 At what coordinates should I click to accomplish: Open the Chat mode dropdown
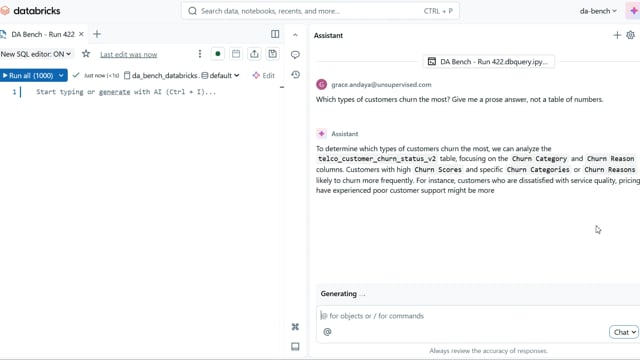click(624, 332)
